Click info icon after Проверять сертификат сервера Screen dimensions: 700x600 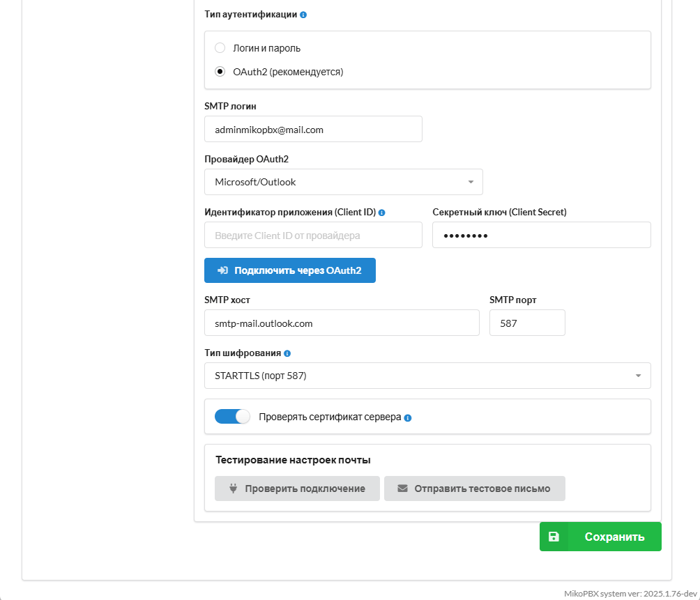pos(408,418)
